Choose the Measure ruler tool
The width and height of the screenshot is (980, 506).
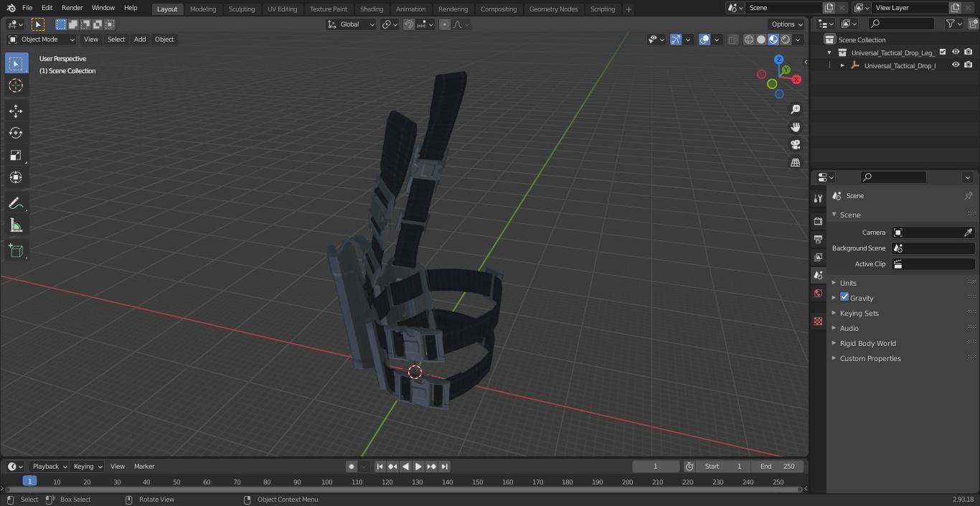pos(16,226)
